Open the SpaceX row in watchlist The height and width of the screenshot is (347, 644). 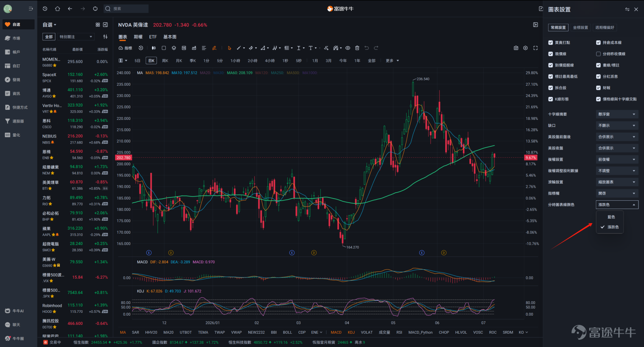[75, 78]
